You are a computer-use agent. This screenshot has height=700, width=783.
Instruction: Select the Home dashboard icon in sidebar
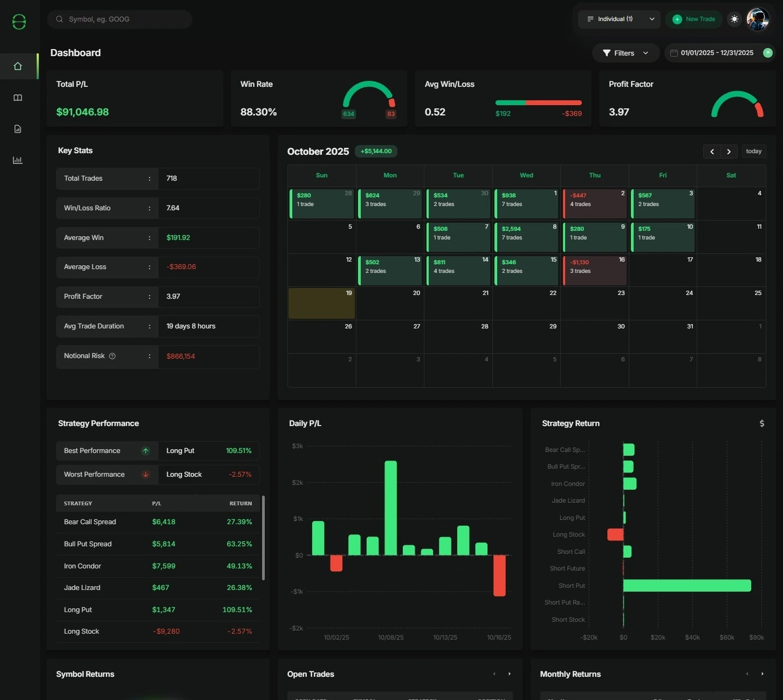click(x=18, y=66)
